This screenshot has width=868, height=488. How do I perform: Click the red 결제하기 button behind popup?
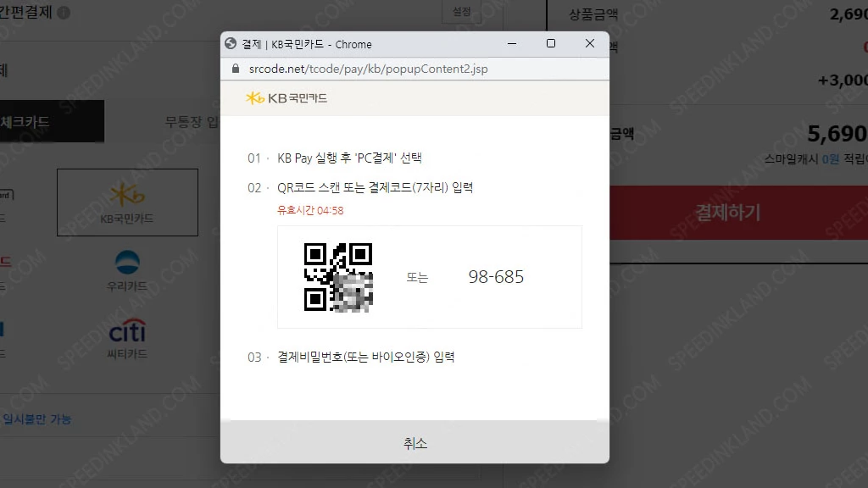(738, 213)
